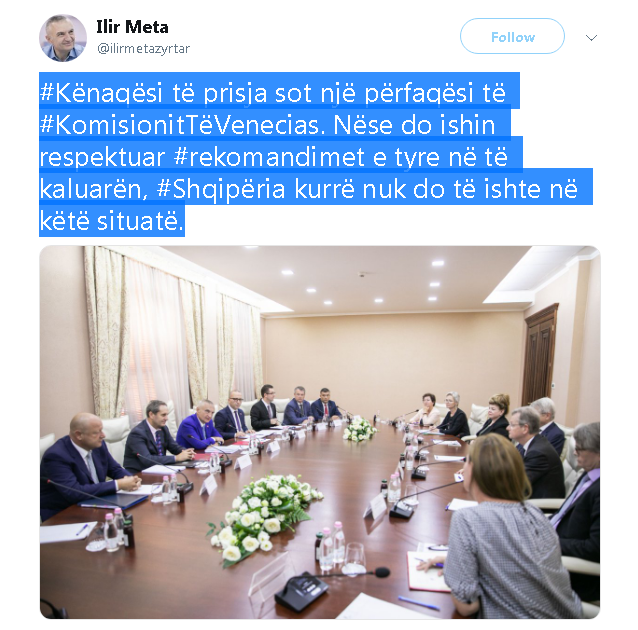Open the #Kënaqësi hashtag

click(101, 92)
